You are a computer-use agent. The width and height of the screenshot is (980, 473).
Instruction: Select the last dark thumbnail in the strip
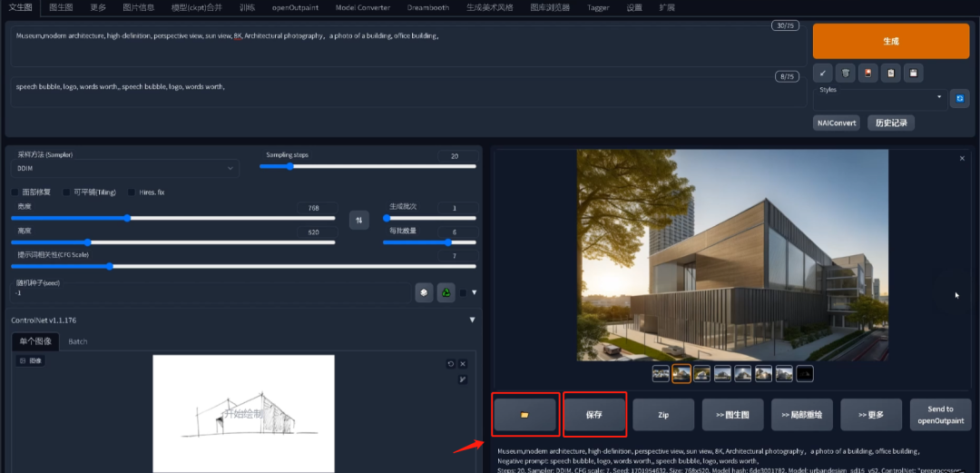click(x=805, y=373)
